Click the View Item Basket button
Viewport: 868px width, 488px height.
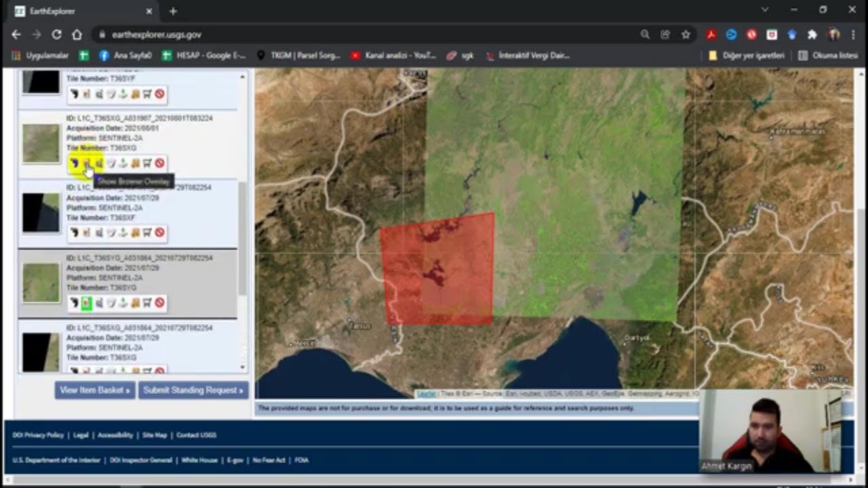(x=95, y=390)
